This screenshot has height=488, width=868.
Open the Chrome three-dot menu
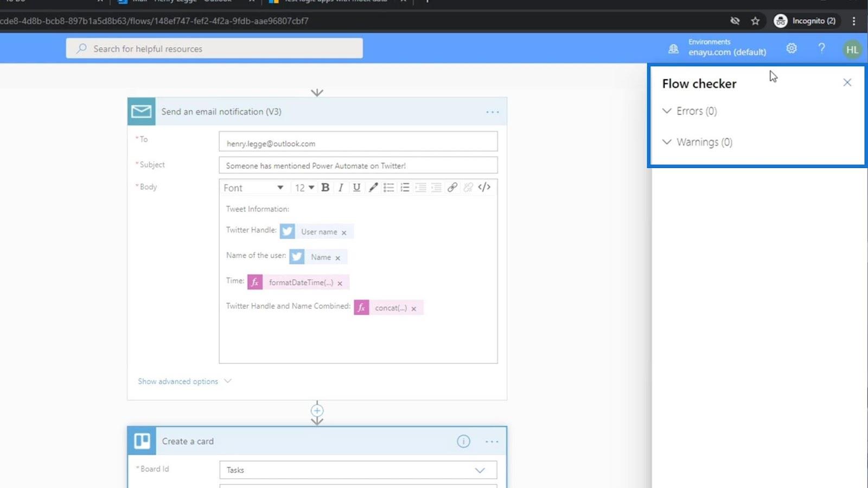pyautogui.click(x=854, y=21)
